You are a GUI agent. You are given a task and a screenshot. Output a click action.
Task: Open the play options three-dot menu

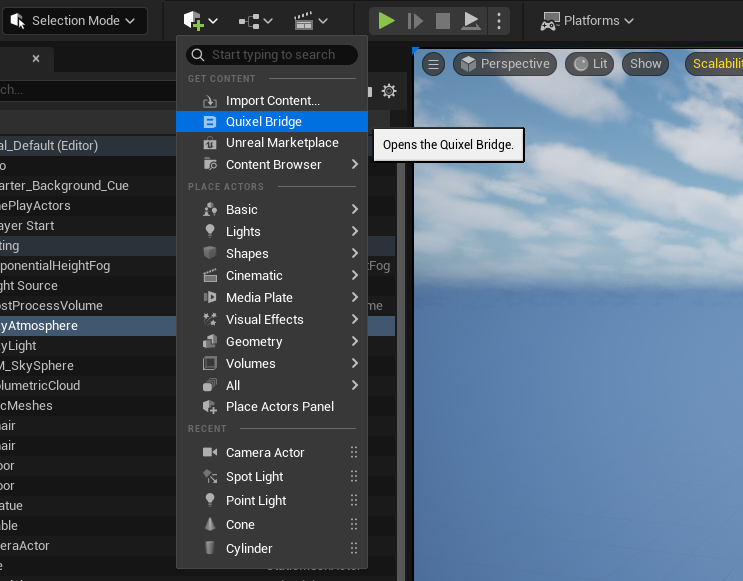(x=498, y=21)
